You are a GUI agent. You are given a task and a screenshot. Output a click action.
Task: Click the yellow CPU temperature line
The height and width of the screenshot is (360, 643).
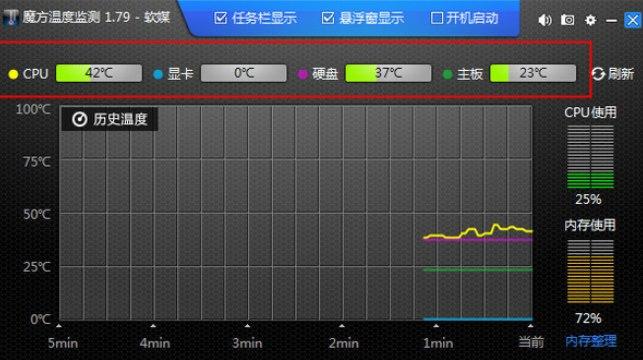click(x=478, y=232)
